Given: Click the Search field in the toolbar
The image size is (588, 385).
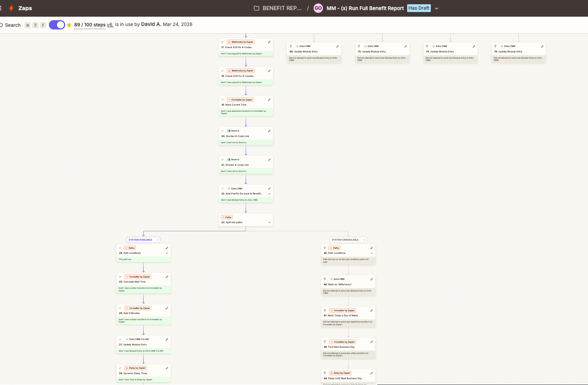Looking at the screenshot, I should coord(12,25).
